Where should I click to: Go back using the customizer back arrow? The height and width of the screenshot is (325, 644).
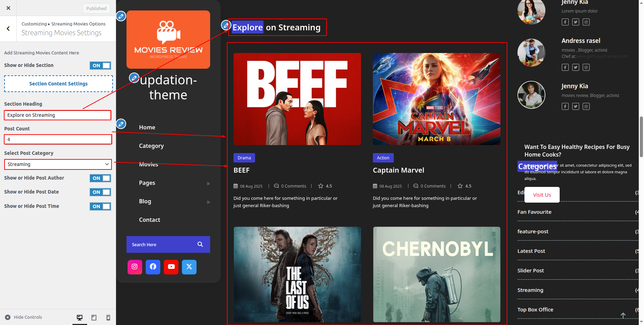pyautogui.click(x=8, y=29)
